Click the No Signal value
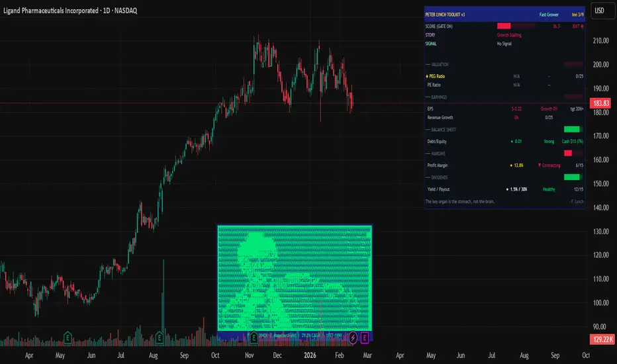Screen dimensions: 617x364 coord(504,44)
